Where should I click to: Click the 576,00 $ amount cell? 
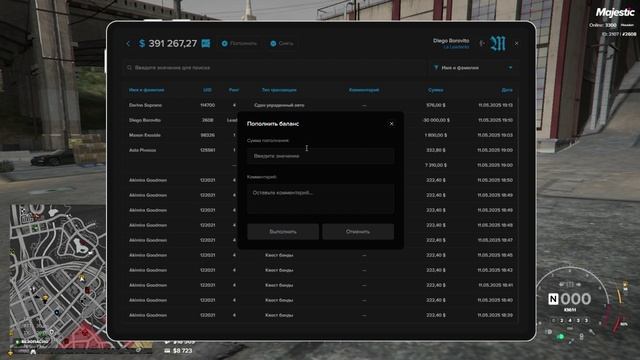tap(436, 105)
